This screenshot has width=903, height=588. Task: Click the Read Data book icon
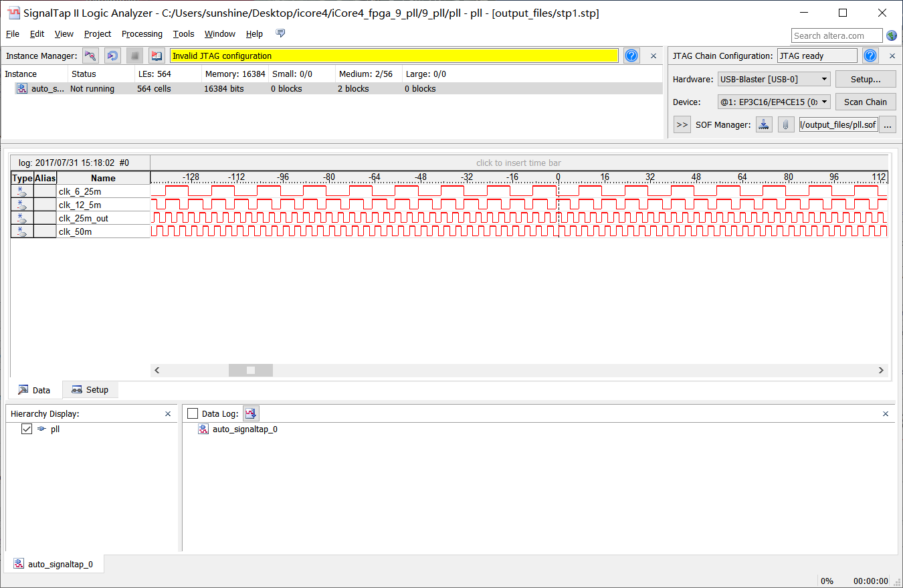coord(157,56)
